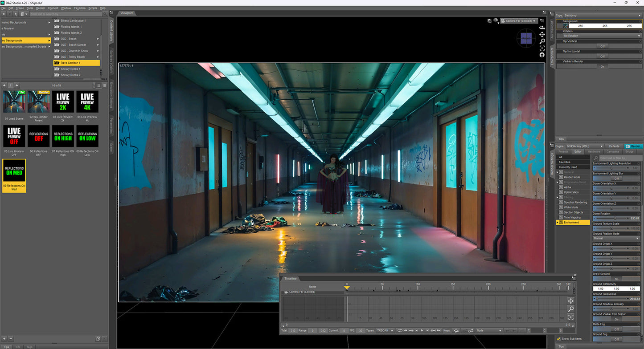This screenshot has height=349, width=644.
Task: Select Snowy Rocks 1 folder entry
Action: click(x=76, y=69)
